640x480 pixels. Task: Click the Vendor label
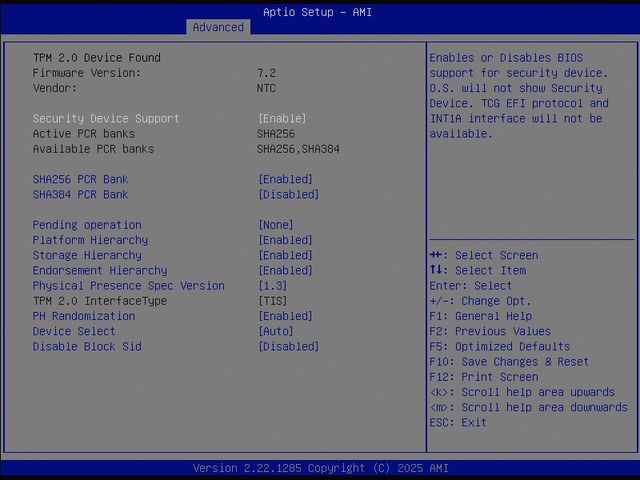(55, 88)
